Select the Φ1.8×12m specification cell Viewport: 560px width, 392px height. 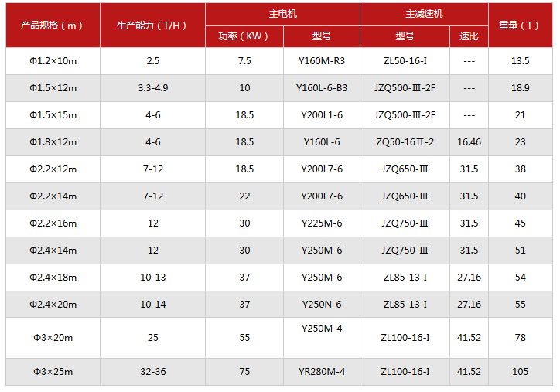pos(53,142)
